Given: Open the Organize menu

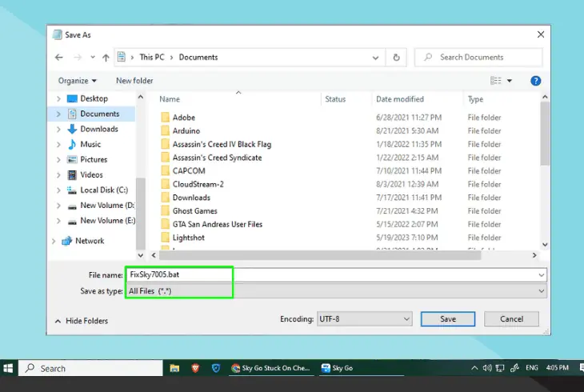Looking at the screenshot, I should pyautogui.click(x=77, y=81).
